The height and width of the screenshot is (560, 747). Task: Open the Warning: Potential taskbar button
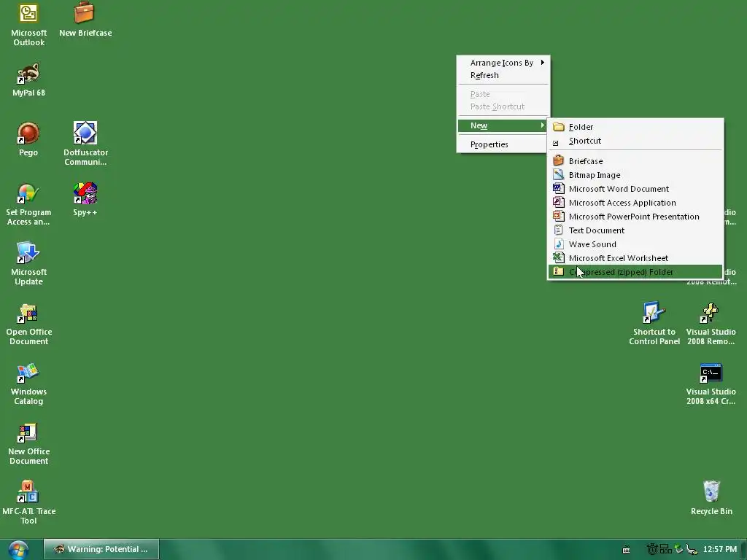coord(101,550)
